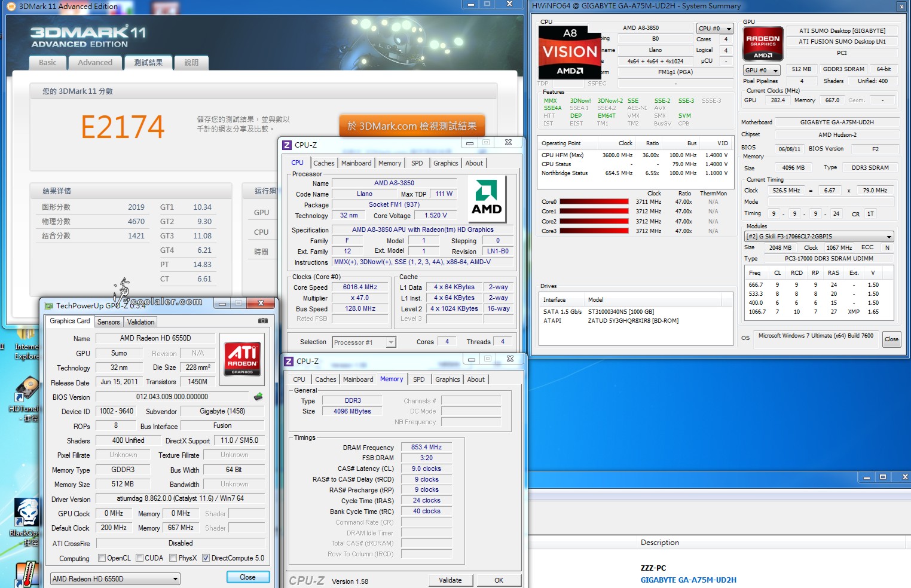Open the Graphics tab in upper CPU-Z window
Screen dimensions: 911x588
[x=446, y=163]
